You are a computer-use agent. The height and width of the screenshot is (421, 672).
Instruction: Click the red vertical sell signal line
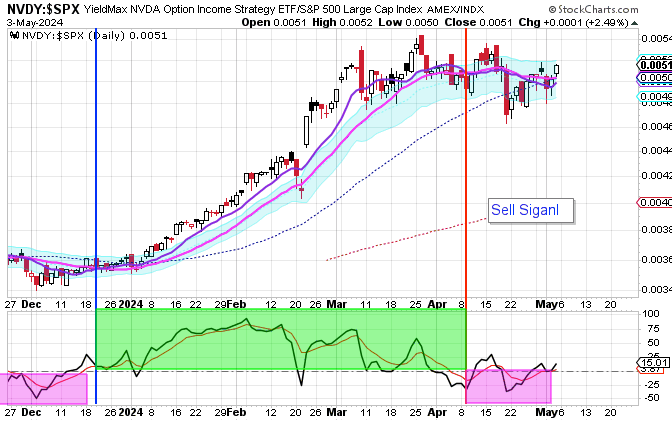[x=467, y=150]
